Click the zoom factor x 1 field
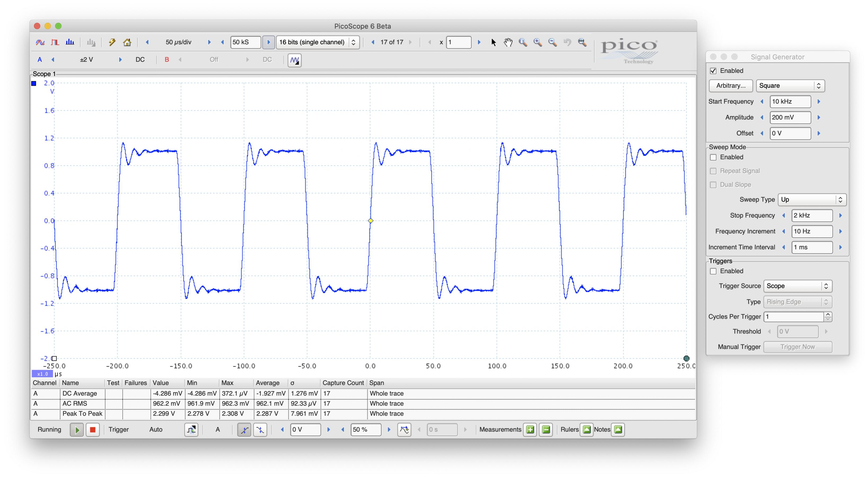 (x=459, y=42)
